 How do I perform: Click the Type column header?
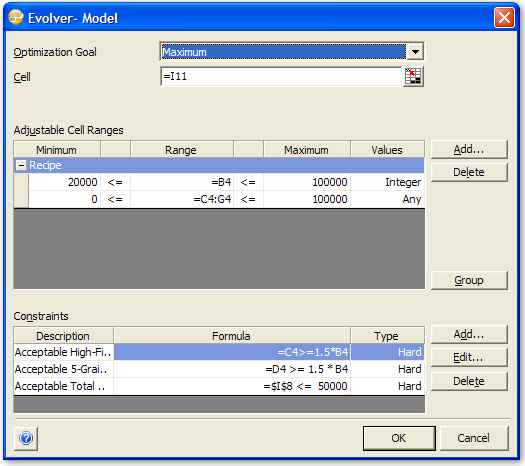coord(387,336)
